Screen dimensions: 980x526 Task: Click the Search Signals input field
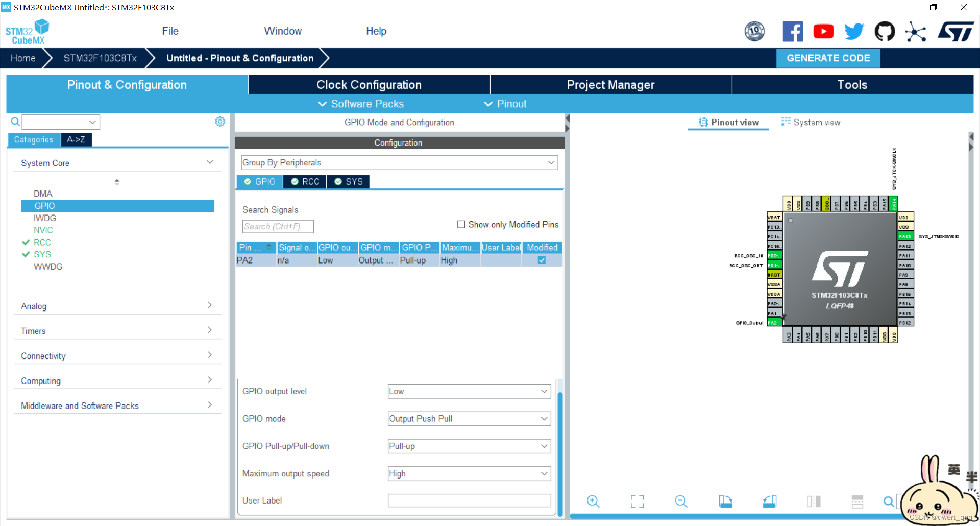point(278,226)
